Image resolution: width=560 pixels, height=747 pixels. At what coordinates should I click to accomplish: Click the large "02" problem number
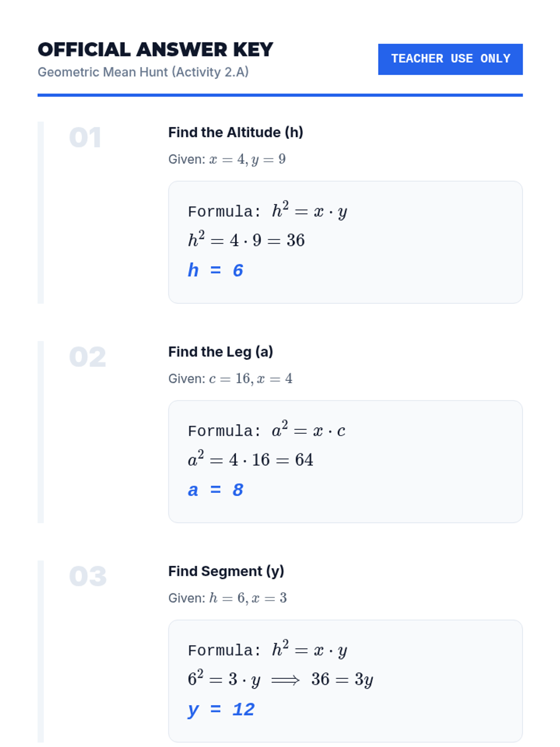point(87,358)
